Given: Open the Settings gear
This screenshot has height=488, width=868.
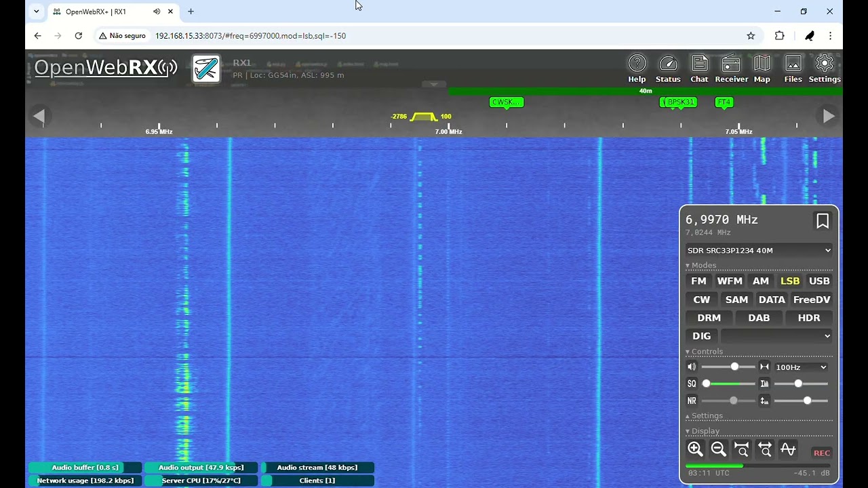Looking at the screenshot, I should click(825, 69).
